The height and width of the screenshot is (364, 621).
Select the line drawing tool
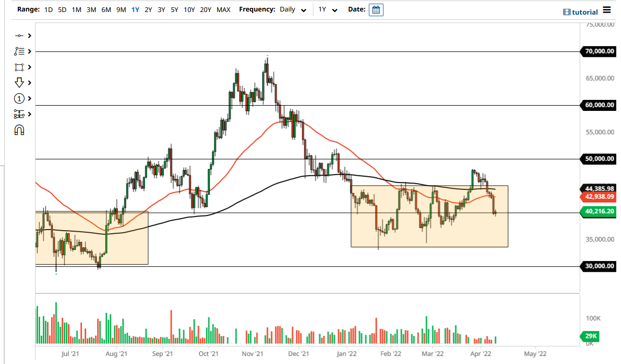pos(19,36)
